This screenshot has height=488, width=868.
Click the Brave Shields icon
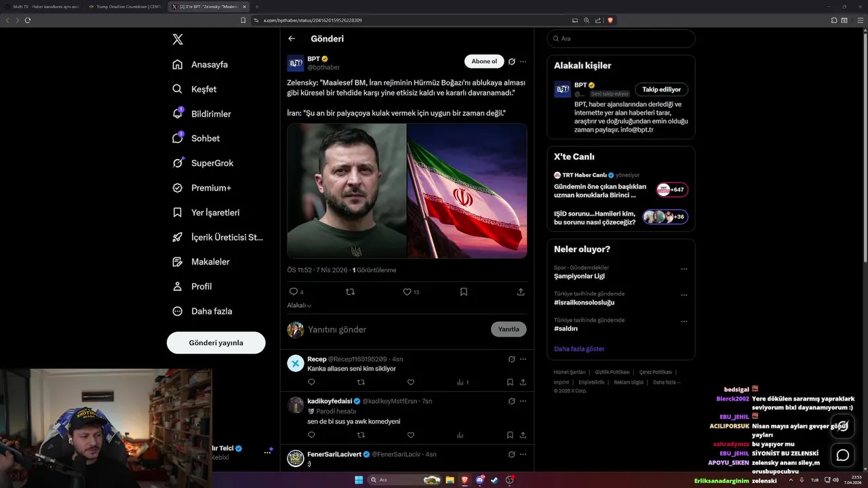click(x=610, y=20)
